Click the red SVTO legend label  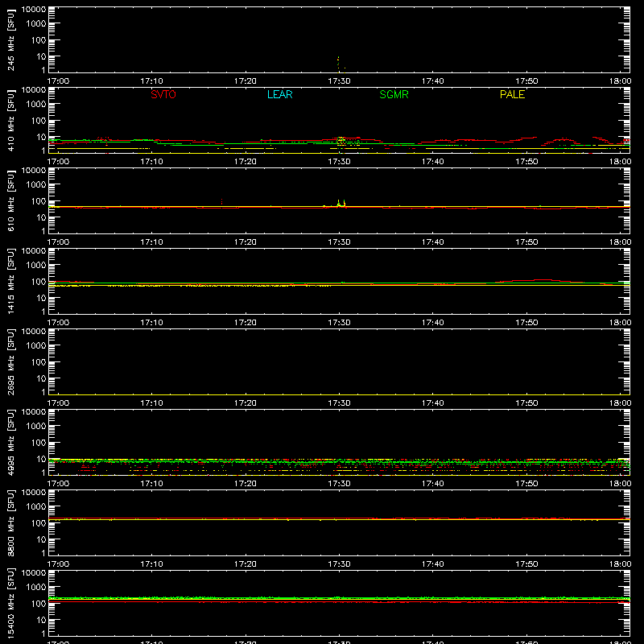coord(163,94)
